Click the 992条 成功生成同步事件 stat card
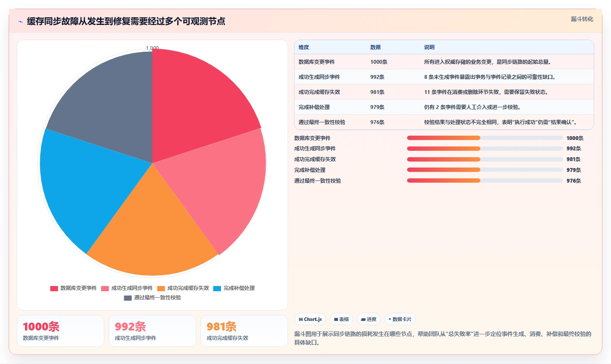611x364 pixels. pos(152,331)
